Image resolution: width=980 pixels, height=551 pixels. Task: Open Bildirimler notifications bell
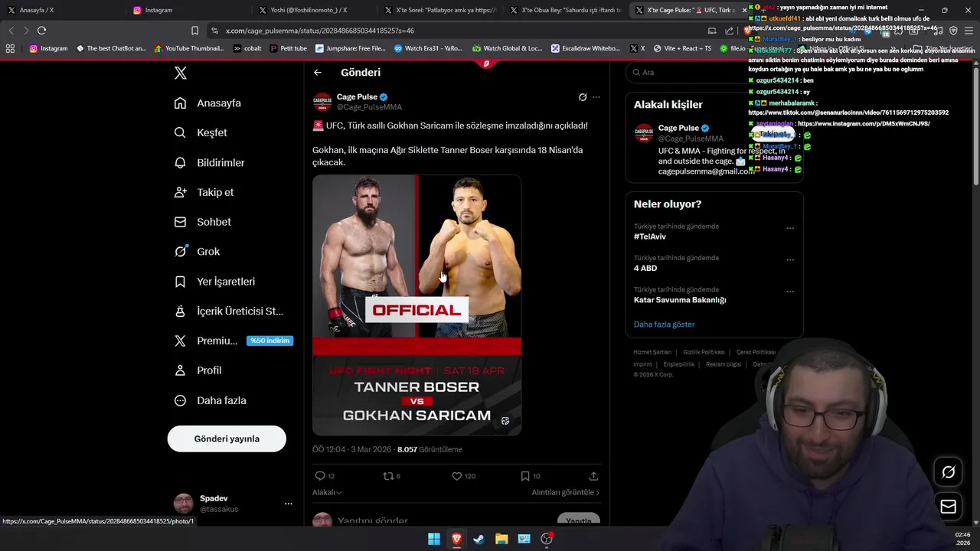pyautogui.click(x=180, y=162)
